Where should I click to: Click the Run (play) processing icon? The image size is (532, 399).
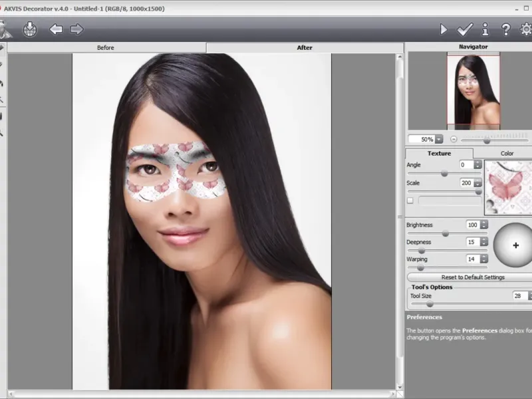(x=444, y=29)
